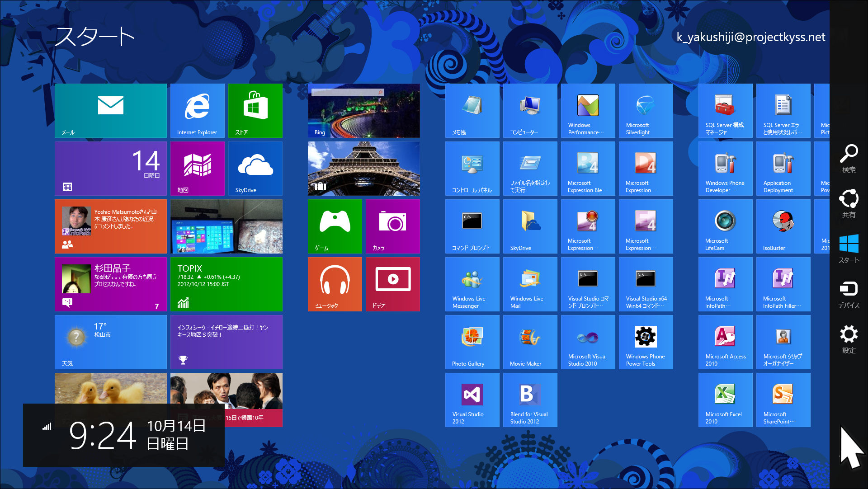
Task: Open Application Deployment tile
Action: tap(783, 169)
